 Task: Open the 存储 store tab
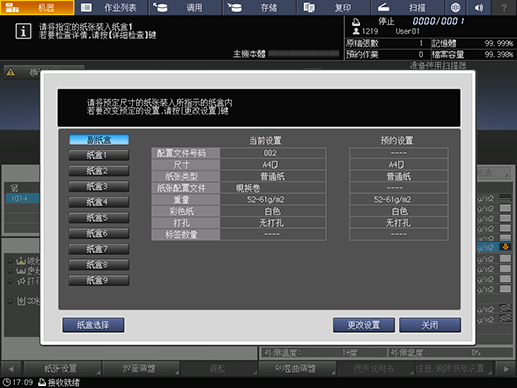point(260,7)
